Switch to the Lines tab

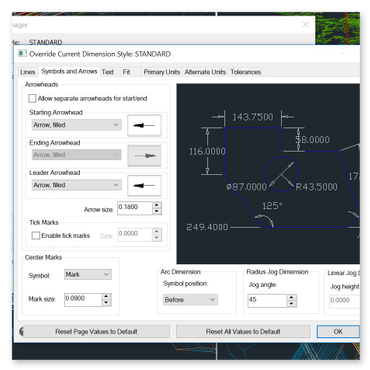tap(27, 72)
